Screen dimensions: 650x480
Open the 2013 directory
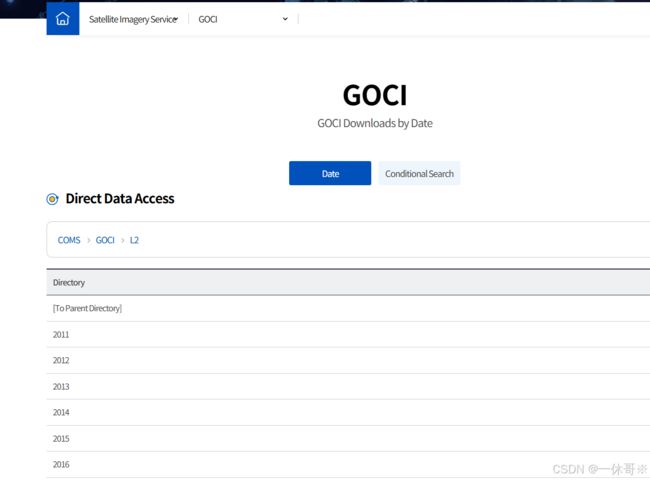61,386
